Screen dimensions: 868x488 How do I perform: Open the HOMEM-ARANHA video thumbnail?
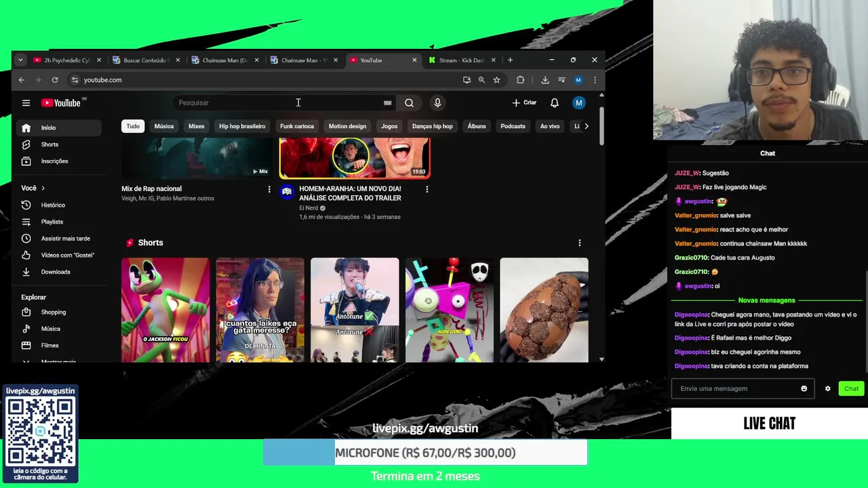click(x=355, y=158)
